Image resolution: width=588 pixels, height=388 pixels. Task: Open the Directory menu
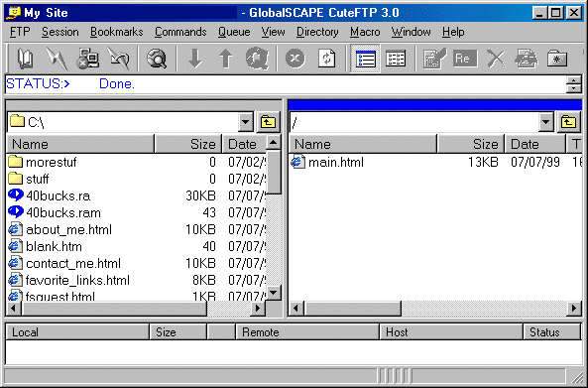pos(317,32)
